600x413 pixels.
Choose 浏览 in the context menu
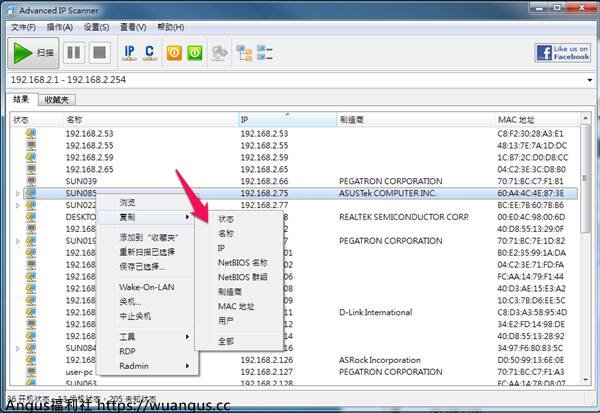147,202
